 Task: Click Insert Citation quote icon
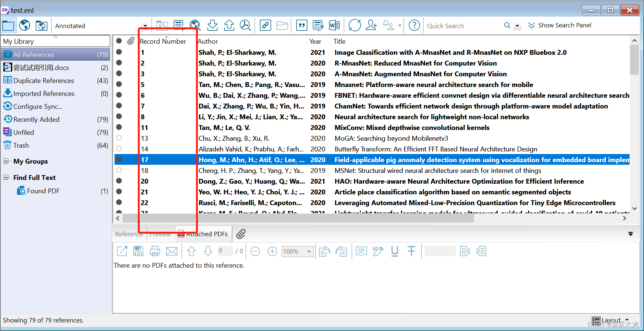(302, 25)
